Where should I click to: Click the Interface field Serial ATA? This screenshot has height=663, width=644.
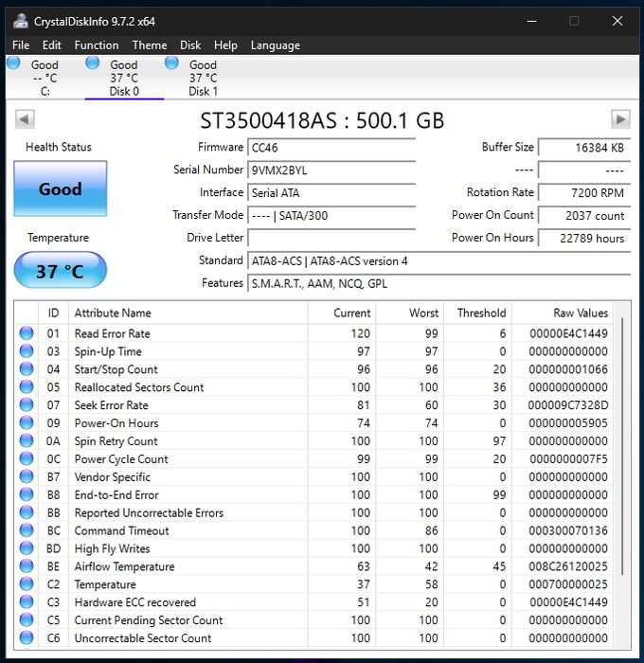[x=331, y=193]
